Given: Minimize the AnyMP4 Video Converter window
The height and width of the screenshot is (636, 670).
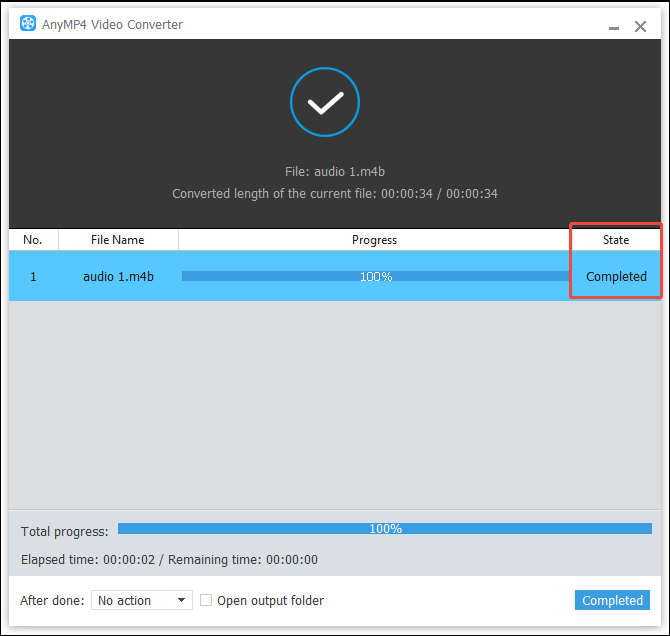Looking at the screenshot, I should coord(614,27).
